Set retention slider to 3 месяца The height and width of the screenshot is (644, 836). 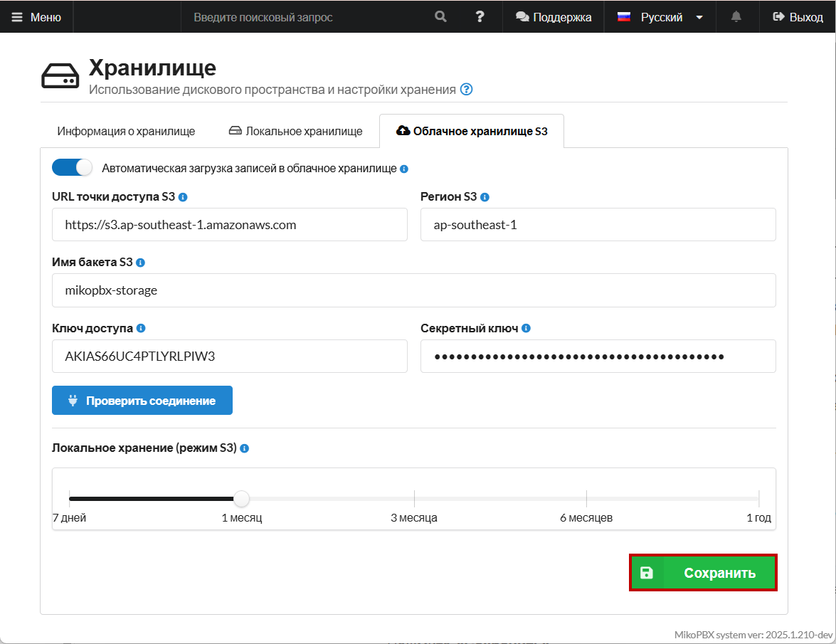click(414, 499)
